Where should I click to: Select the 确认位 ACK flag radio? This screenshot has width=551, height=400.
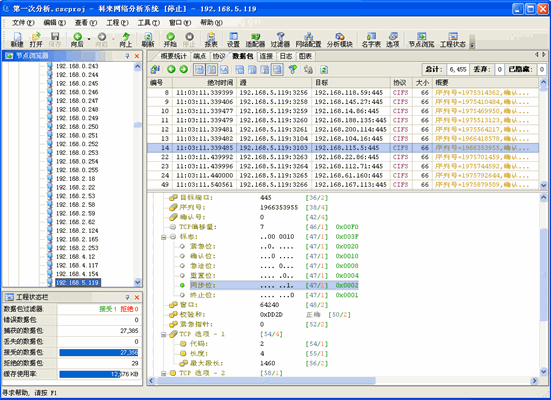pos(182,256)
